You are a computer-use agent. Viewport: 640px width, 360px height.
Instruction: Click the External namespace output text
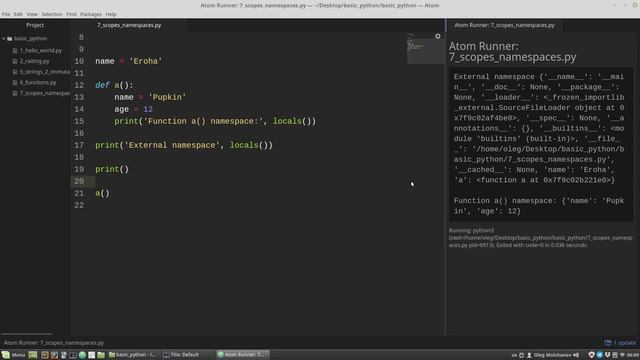539,129
